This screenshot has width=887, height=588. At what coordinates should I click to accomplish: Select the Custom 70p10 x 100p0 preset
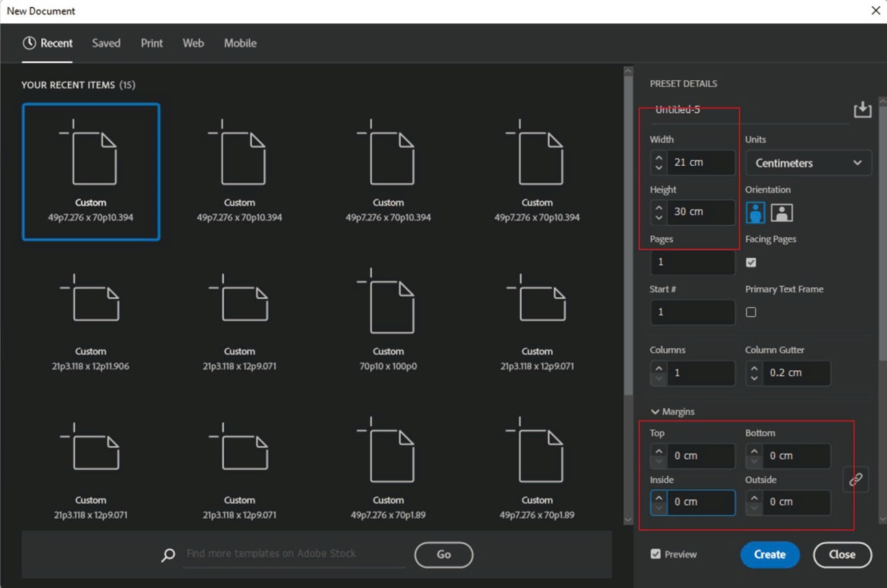tap(388, 320)
